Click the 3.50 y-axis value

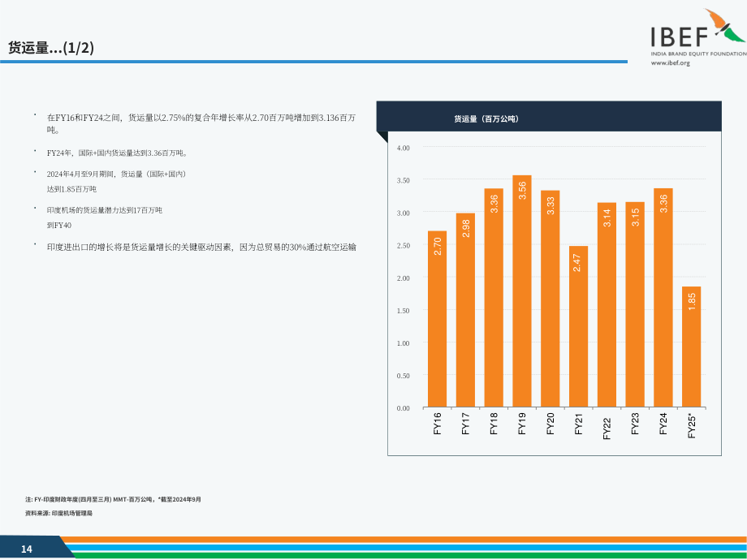tap(403, 180)
